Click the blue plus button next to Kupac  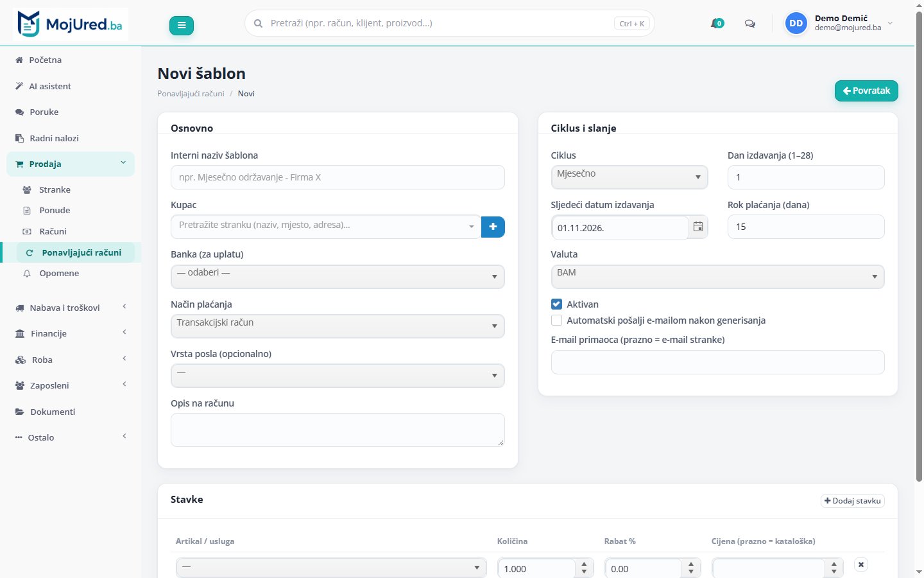click(x=493, y=227)
